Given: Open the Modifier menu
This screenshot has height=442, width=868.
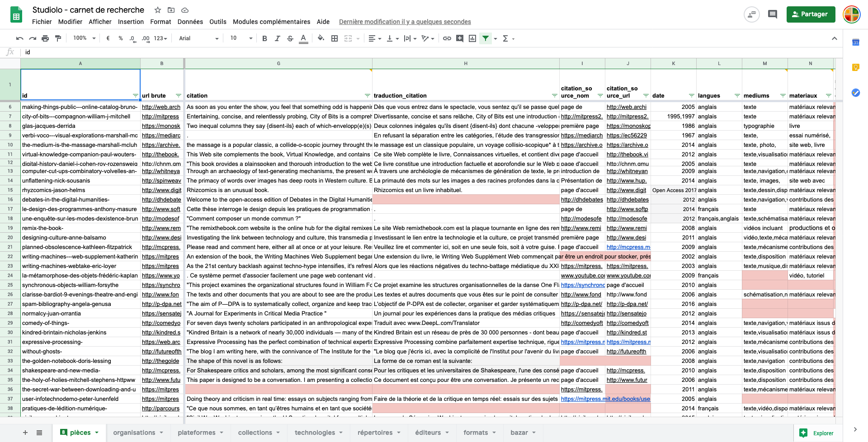Looking at the screenshot, I should coord(70,22).
